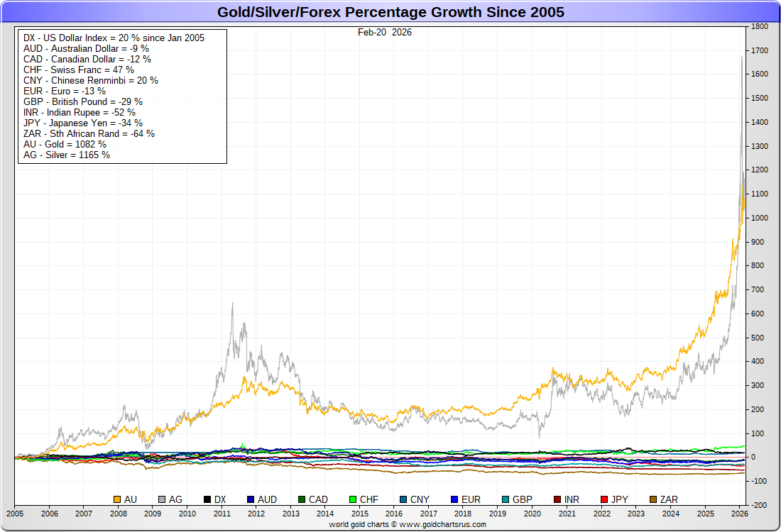The image size is (781, 532).
Task: Click the chart title about percentage growth
Action: [390, 12]
